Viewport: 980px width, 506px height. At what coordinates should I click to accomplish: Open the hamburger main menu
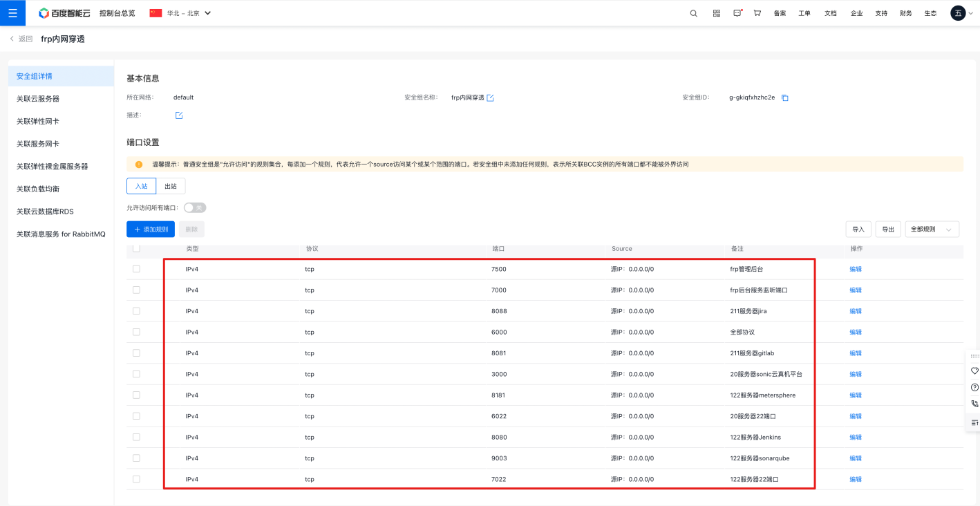(12, 13)
